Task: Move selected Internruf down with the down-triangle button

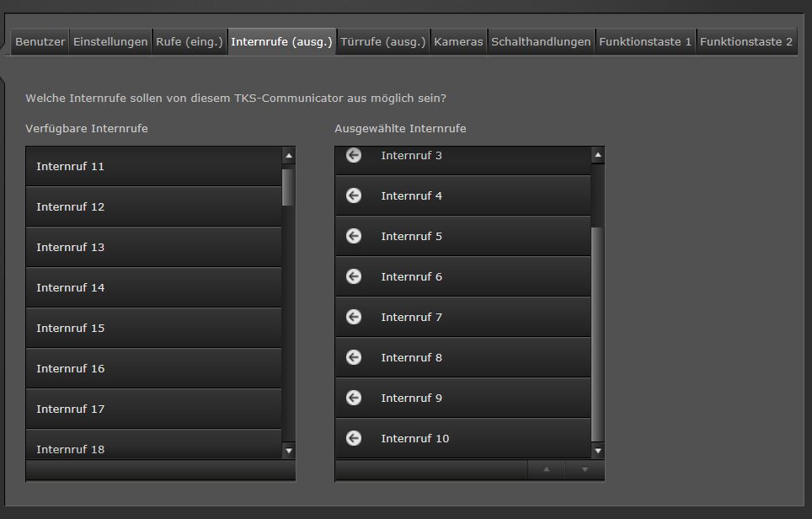Action: (585, 470)
